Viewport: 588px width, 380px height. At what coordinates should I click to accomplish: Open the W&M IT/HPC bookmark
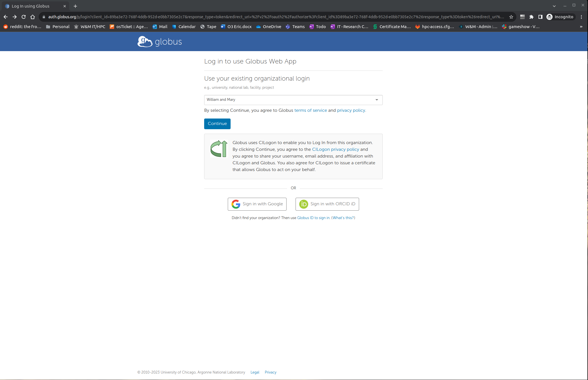pyautogui.click(x=89, y=27)
